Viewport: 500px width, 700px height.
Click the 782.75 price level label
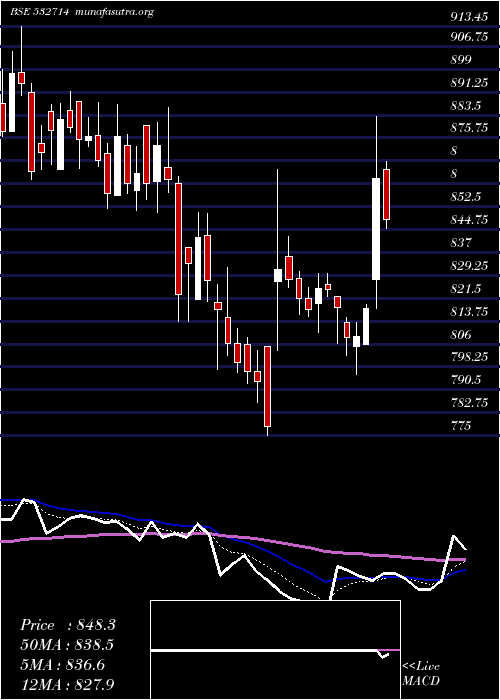[468, 403]
